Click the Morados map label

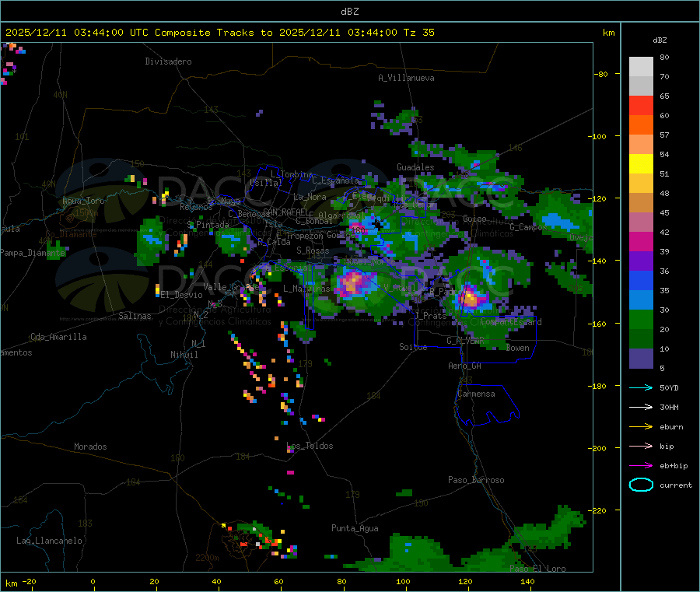tap(90, 447)
